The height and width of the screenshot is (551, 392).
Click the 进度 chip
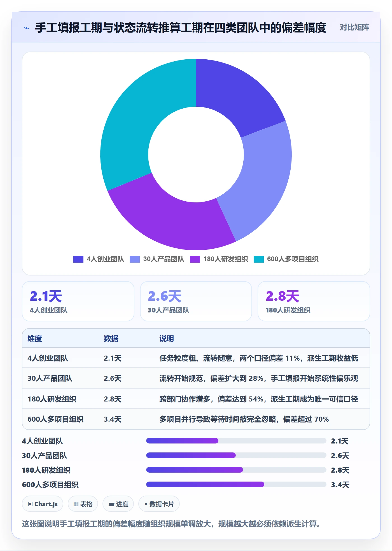[118, 504]
